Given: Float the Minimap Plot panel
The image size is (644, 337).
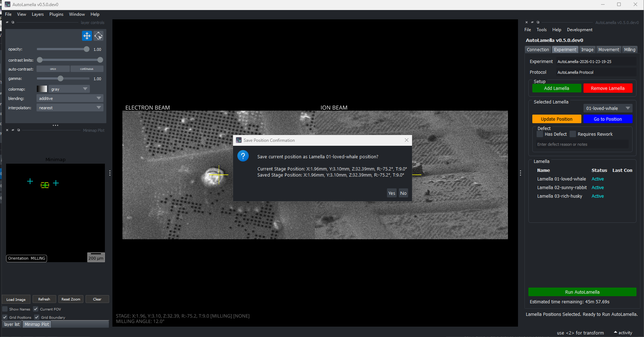Looking at the screenshot, I should point(19,130).
